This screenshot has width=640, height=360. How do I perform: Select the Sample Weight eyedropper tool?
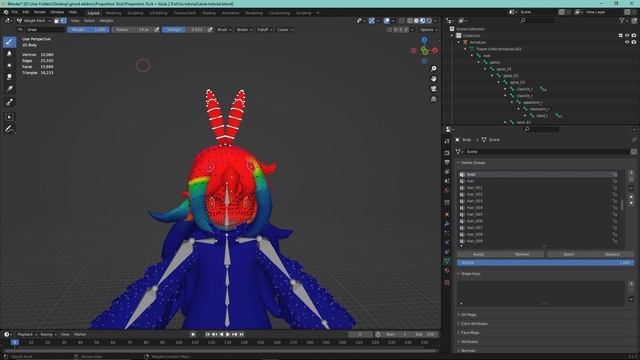coord(9,102)
